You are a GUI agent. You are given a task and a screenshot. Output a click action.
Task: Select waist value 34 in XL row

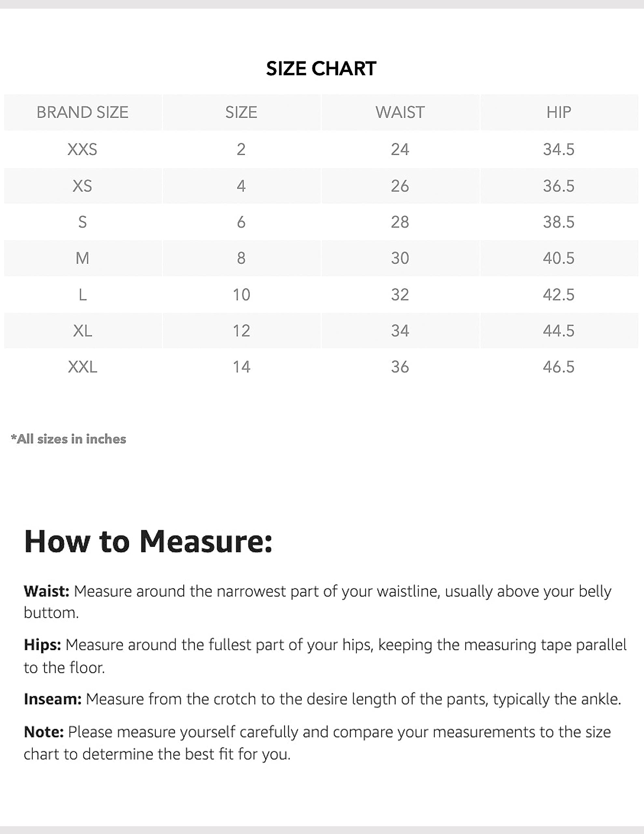pyautogui.click(x=400, y=331)
